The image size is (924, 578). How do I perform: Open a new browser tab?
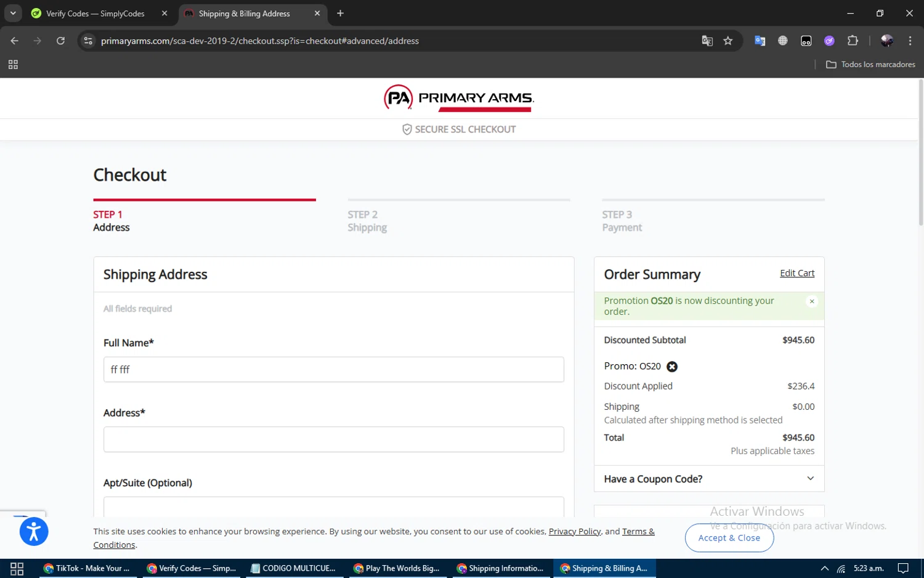340,14
